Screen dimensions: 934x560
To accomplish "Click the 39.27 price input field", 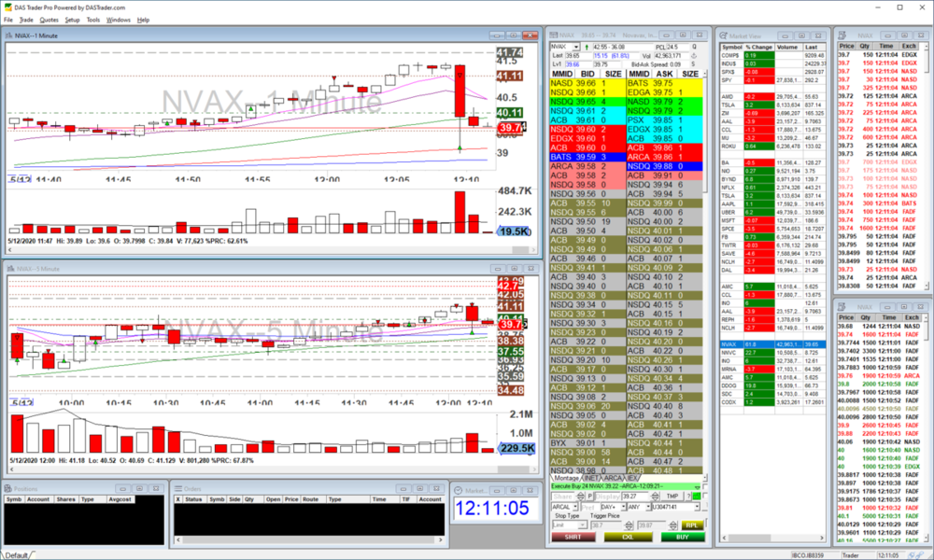I will coord(635,497).
